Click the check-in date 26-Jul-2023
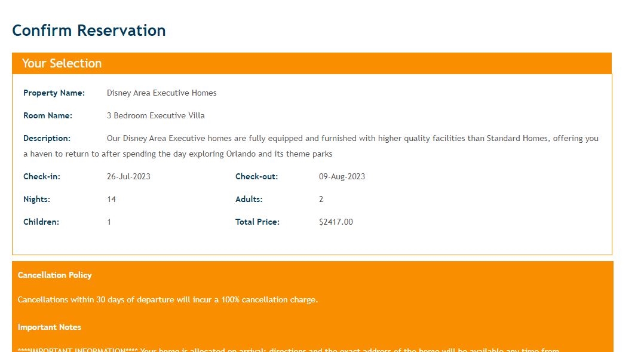The height and width of the screenshot is (352, 644). coord(130,177)
